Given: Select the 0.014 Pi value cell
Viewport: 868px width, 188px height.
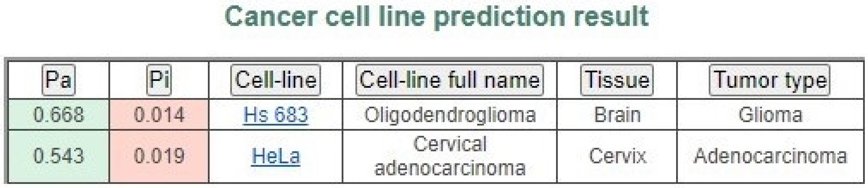Looking at the screenshot, I should point(159,115).
